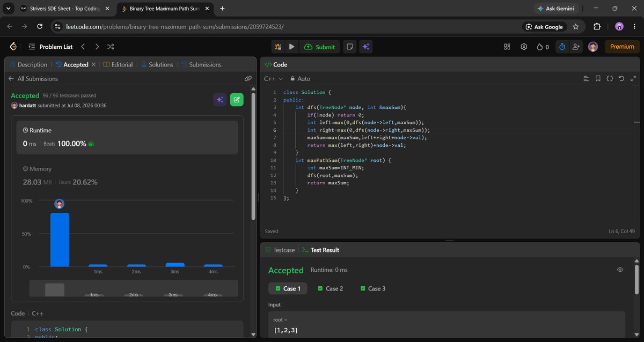Open the notes icon
Image resolution: width=644 pixels, height=342 pixels.
pyautogui.click(x=349, y=47)
